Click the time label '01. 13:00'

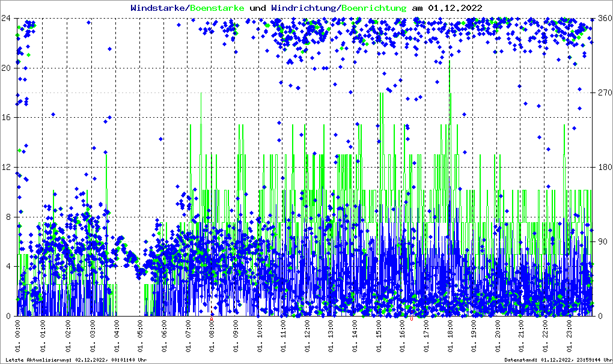pos(331,336)
